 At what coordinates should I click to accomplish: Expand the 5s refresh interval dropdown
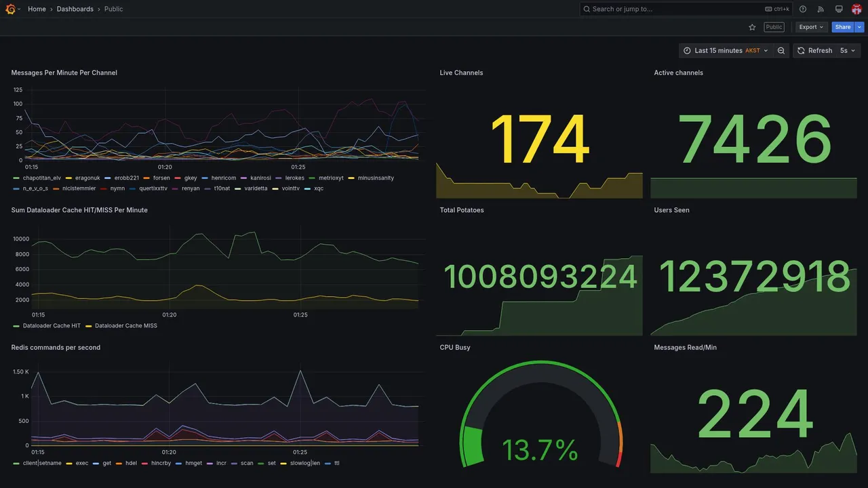coord(848,51)
